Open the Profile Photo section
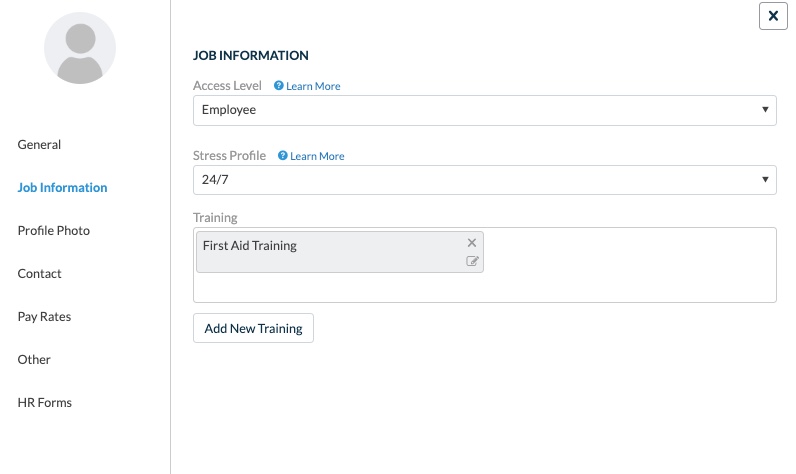Screen dimensions: 796x474 pos(54,230)
